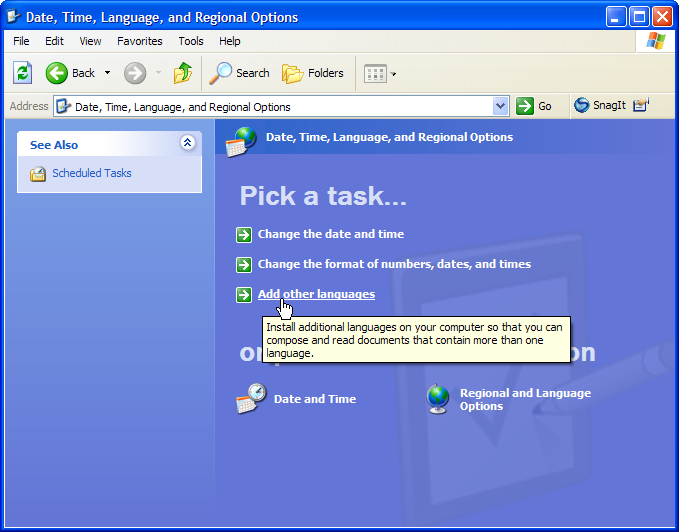Click the Forward arrow toolbar button

(x=135, y=73)
